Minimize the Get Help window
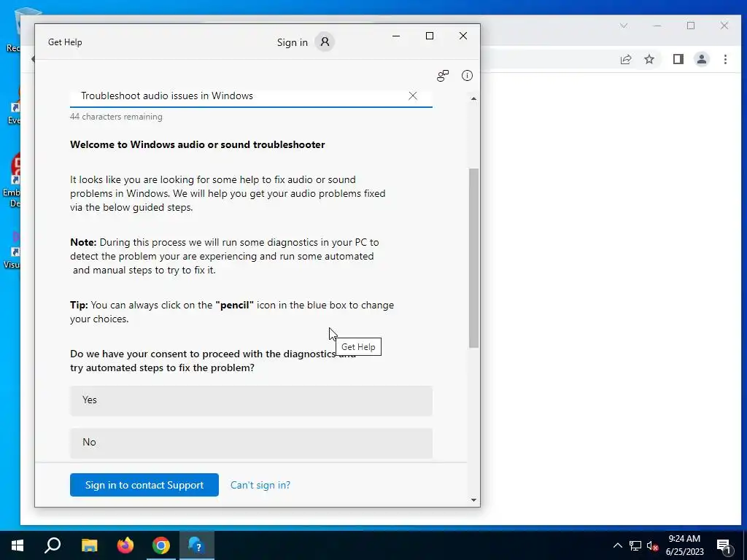747x560 pixels. point(396,36)
